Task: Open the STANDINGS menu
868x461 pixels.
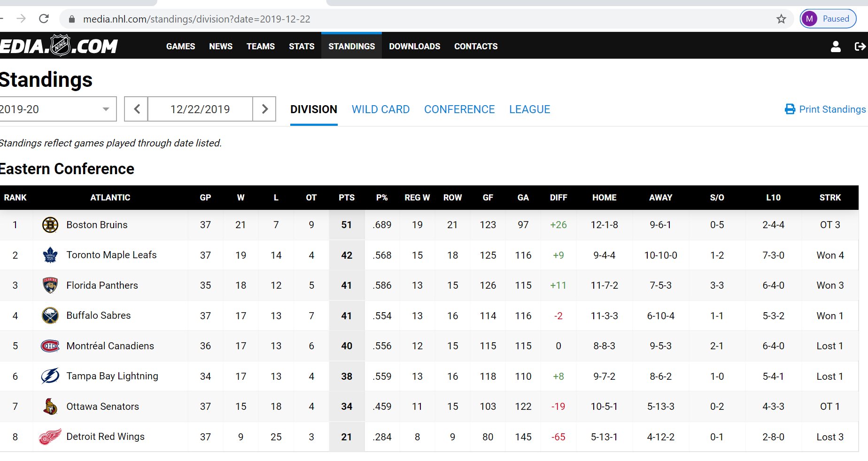Action: [x=351, y=46]
